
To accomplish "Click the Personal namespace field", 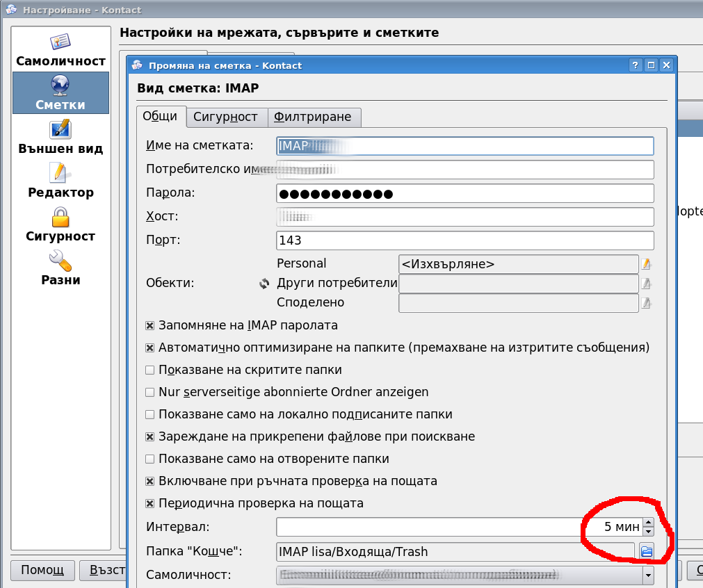I will (518, 264).
